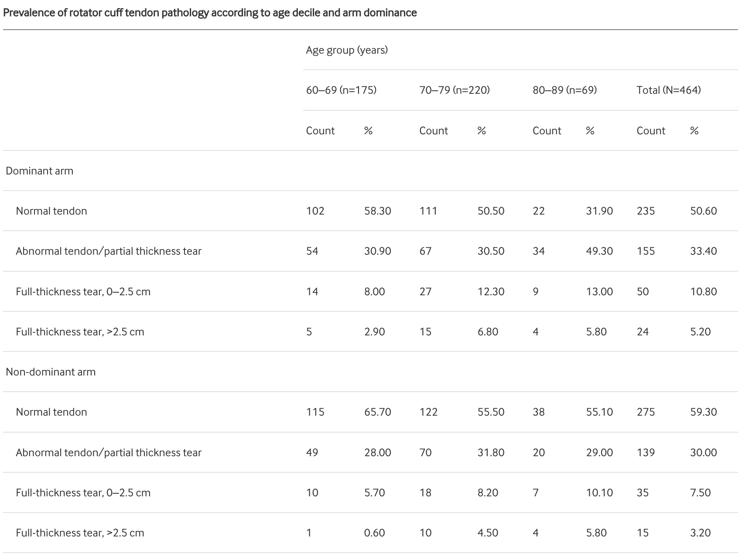This screenshot has height=560, width=752.
Task: Click the total count 275
Action: tap(646, 412)
